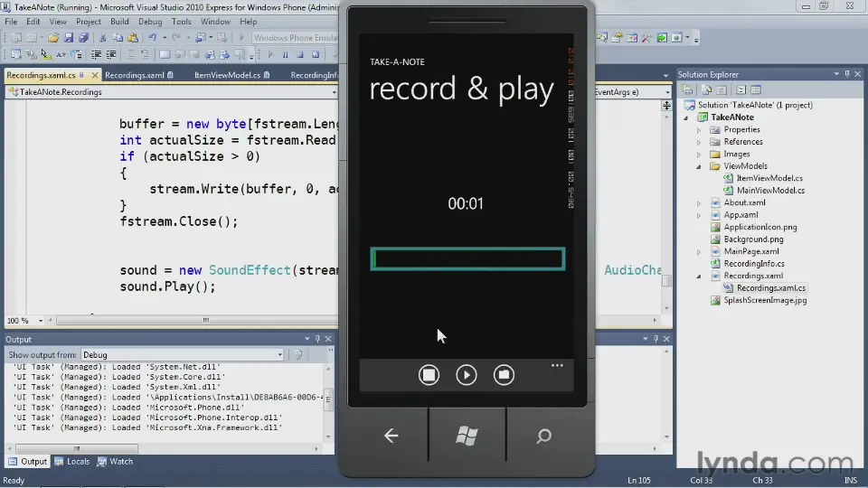Viewport: 868px width, 488px height.
Task: Click the View Code icon in Solution Explorer
Action: (741, 89)
